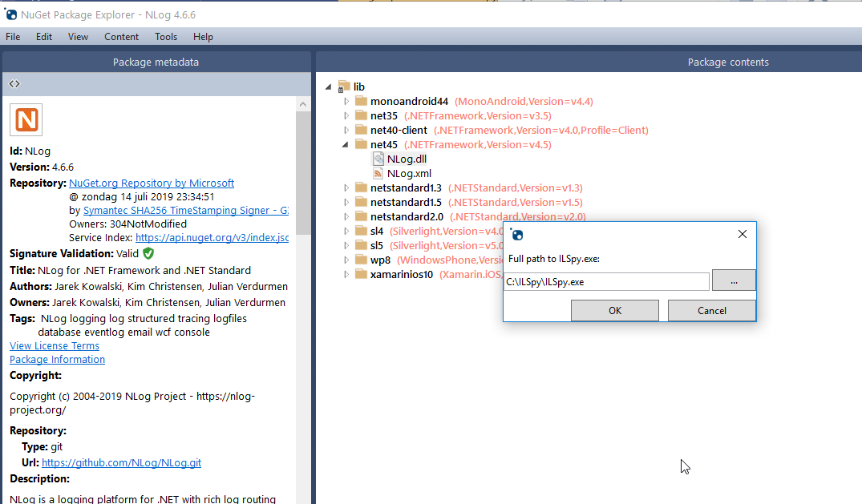Expand the sl4 folder

pyautogui.click(x=346, y=231)
